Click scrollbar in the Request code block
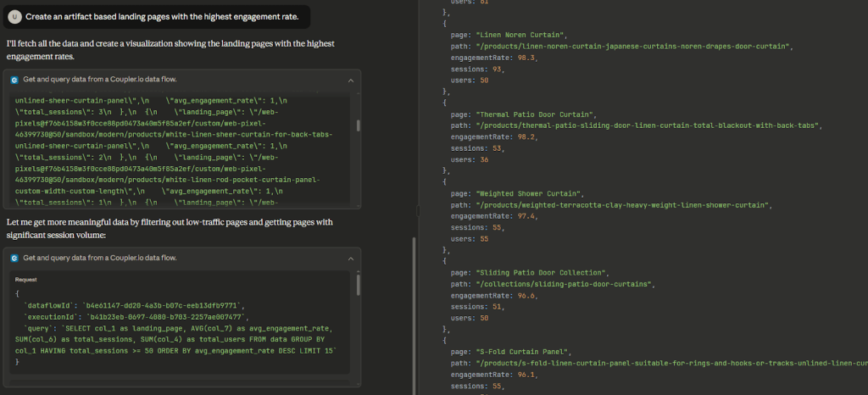Screen dimensions: 868x395 tap(359, 284)
